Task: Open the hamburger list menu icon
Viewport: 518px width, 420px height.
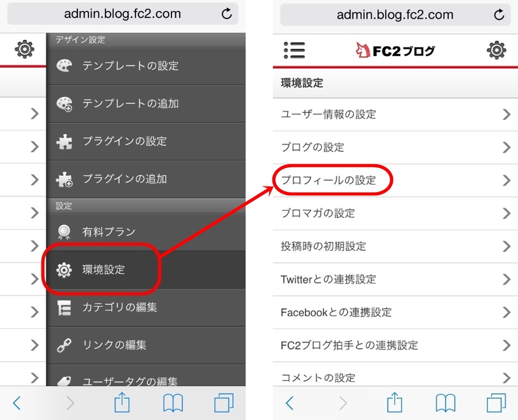Action: [294, 51]
